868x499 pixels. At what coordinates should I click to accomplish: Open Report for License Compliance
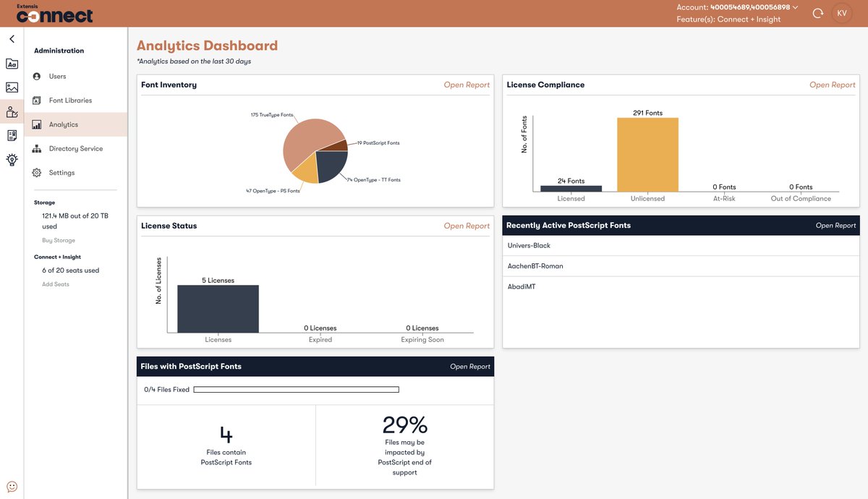click(833, 85)
